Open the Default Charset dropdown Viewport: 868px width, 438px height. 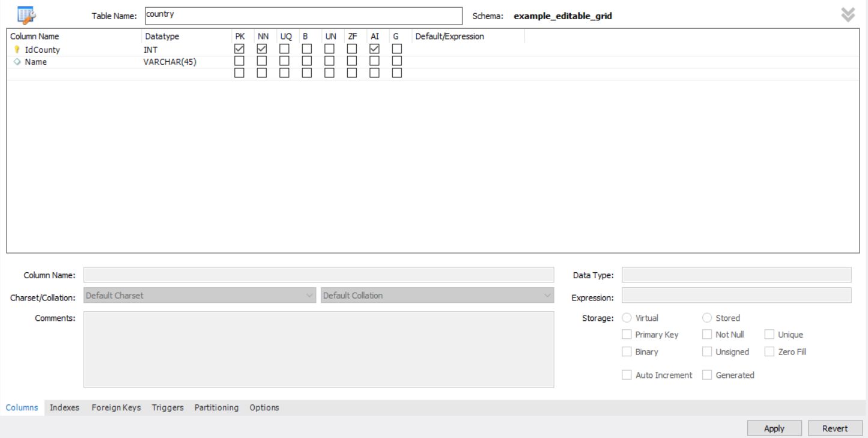click(199, 295)
